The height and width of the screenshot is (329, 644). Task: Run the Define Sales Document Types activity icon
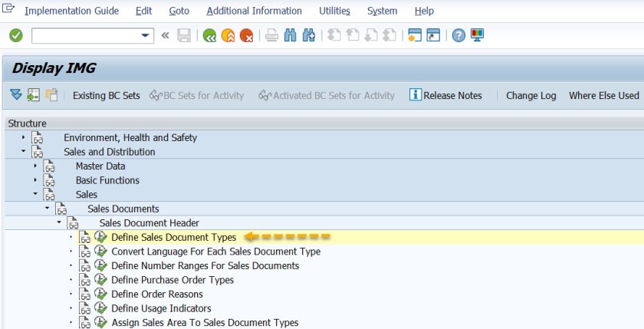click(100, 237)
